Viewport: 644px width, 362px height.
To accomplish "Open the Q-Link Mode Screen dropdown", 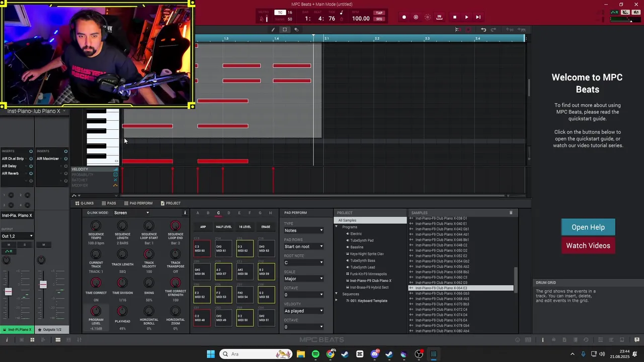I will pos(132,213).
